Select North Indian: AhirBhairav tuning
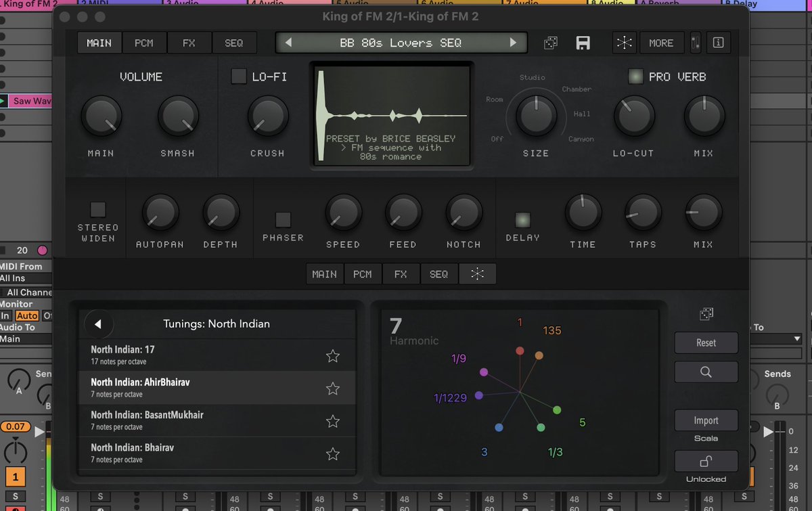 coord(217,388)
